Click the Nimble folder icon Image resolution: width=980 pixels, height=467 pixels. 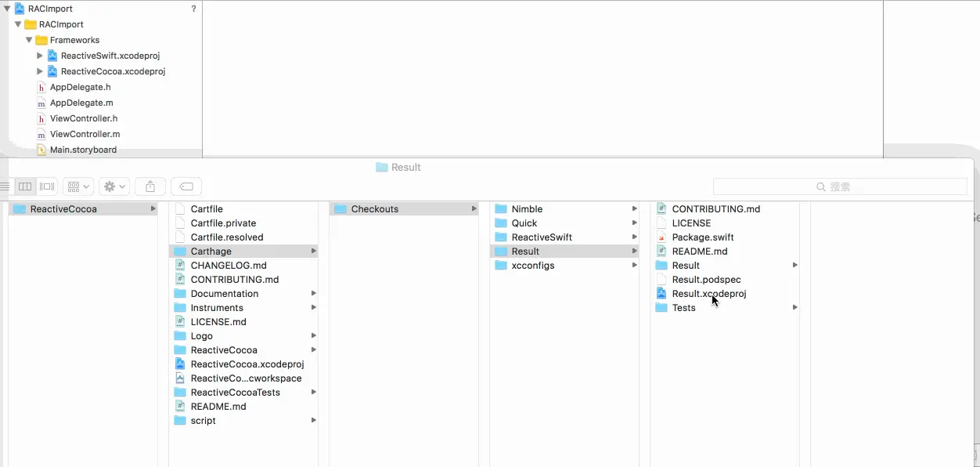(501, 209)
